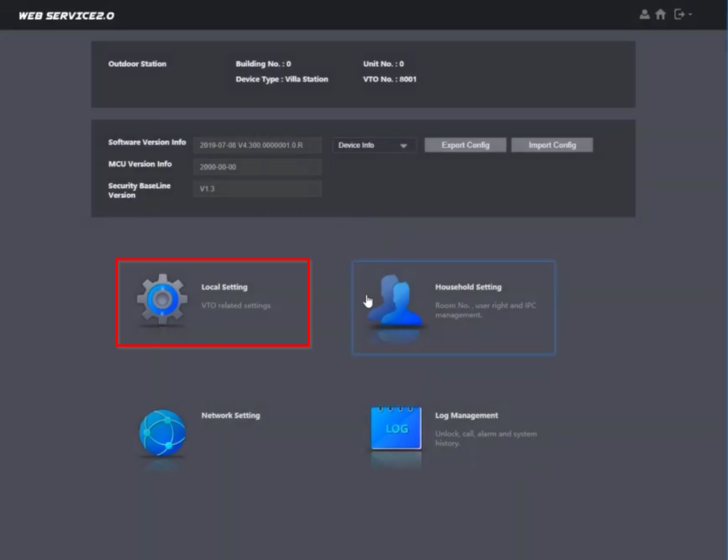Select the Local Setting text label
The image size is (728, 560).
[224, 287]
